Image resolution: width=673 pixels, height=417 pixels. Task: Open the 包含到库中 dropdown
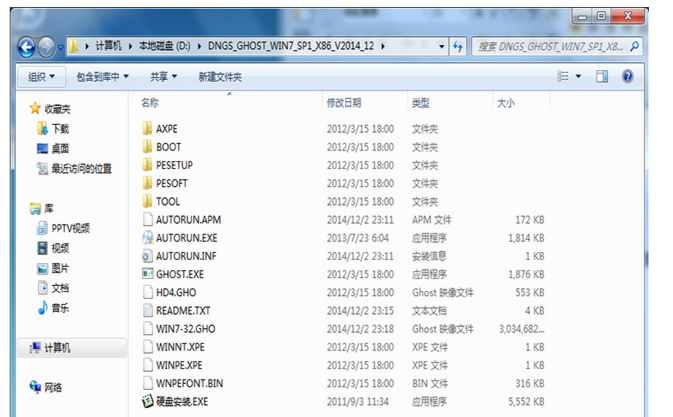pyautogui.click(x=103, y=77)
